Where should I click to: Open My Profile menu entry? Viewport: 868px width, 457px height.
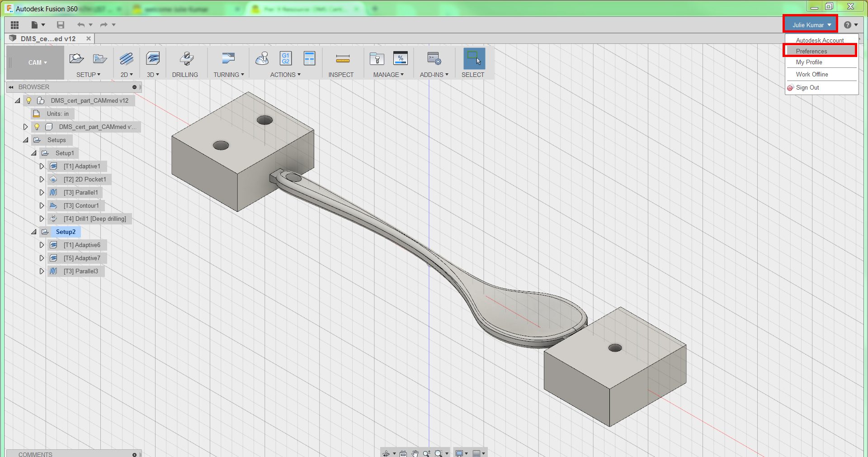[x=809, y=62]
